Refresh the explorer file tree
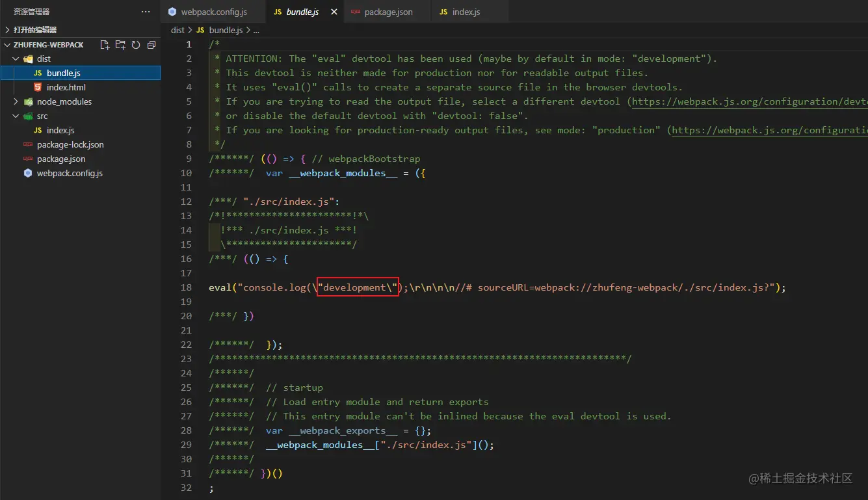 [x=136, y=45]
